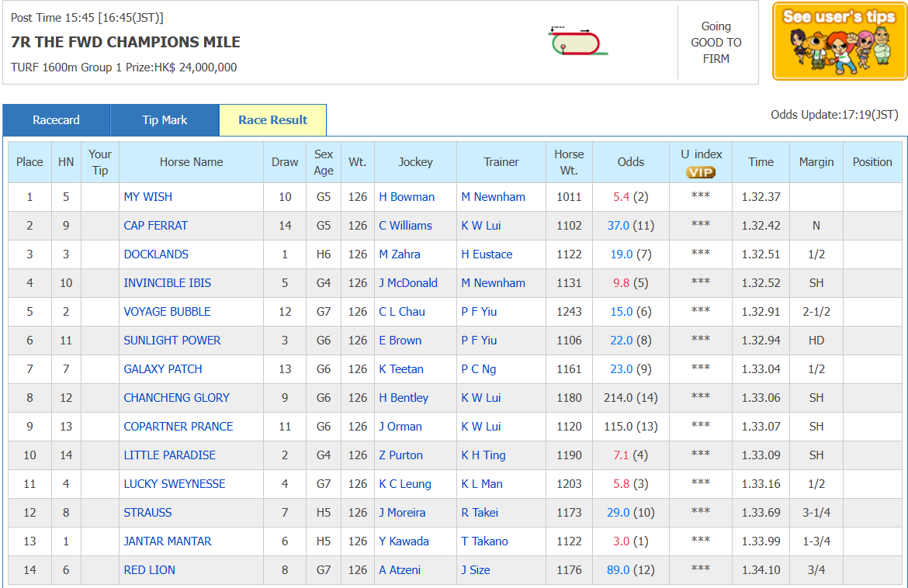
Task: Switch to the Racecard tab
Action: pyautogui.click(x=56, y=119)
